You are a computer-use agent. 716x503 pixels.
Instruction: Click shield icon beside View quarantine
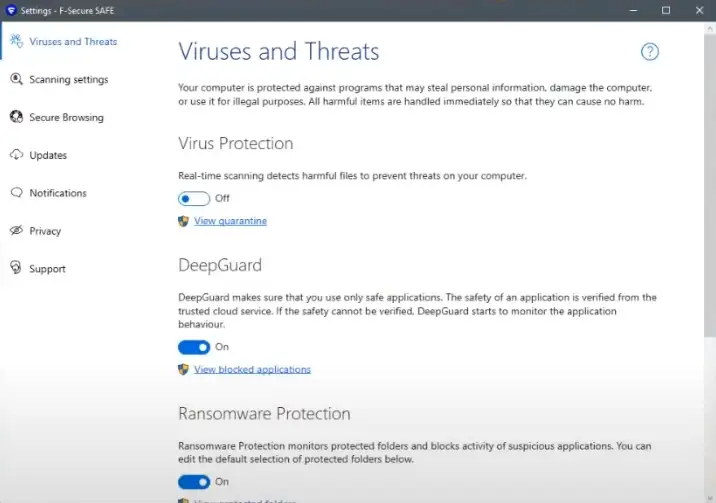point(183,221)
